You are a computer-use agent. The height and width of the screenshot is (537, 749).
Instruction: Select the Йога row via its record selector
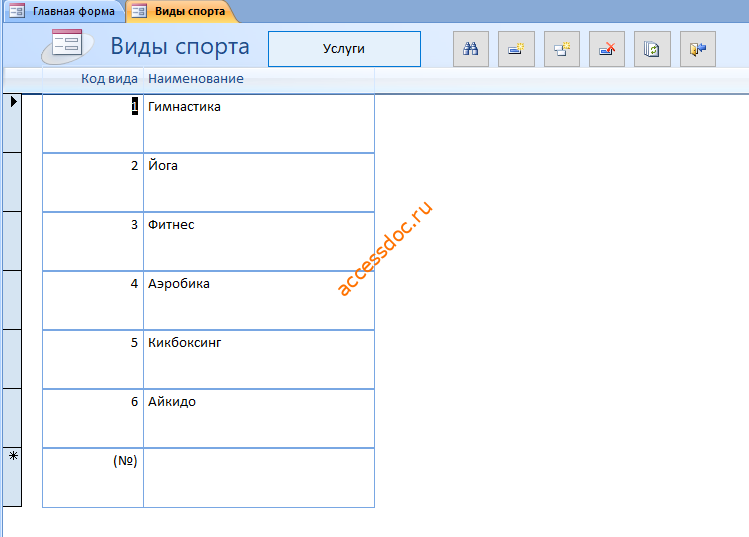[12, 183]
